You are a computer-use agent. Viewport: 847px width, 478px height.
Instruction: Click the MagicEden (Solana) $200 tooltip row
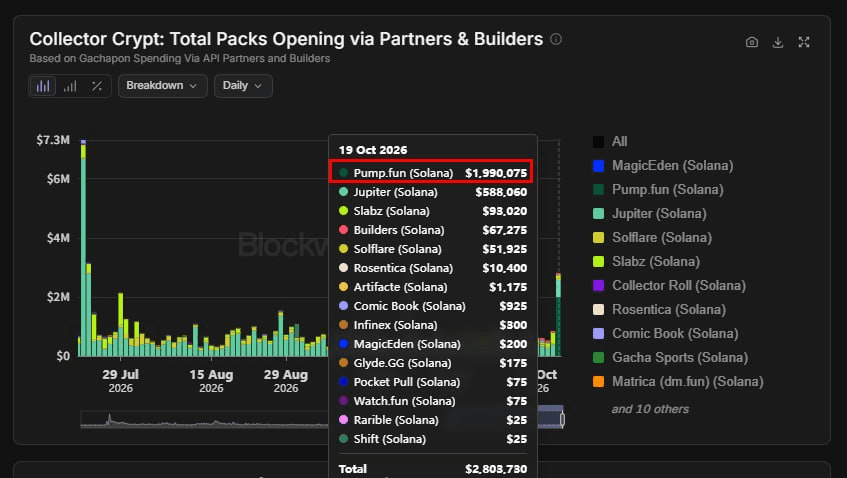click(x=432, y=344)
